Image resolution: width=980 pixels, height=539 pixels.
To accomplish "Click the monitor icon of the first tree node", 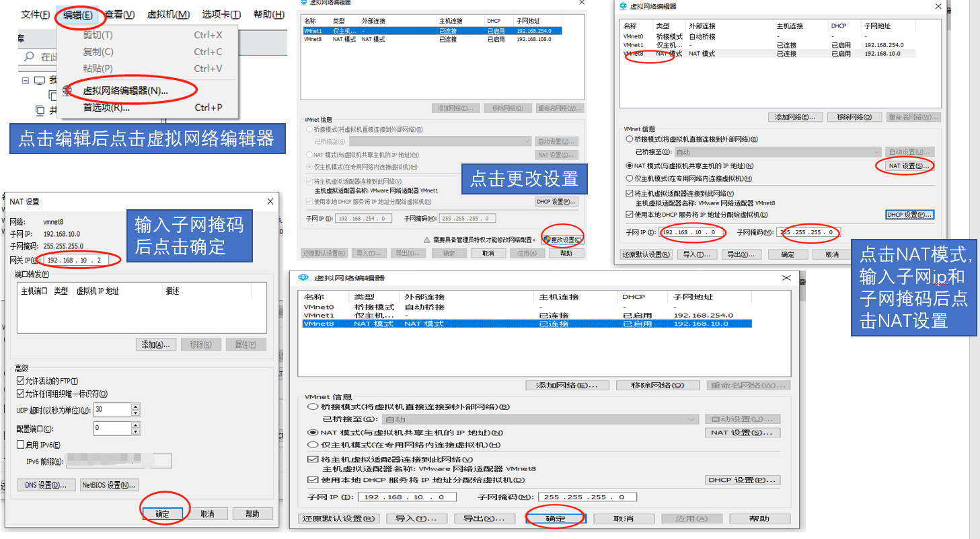I will (39, 80).
